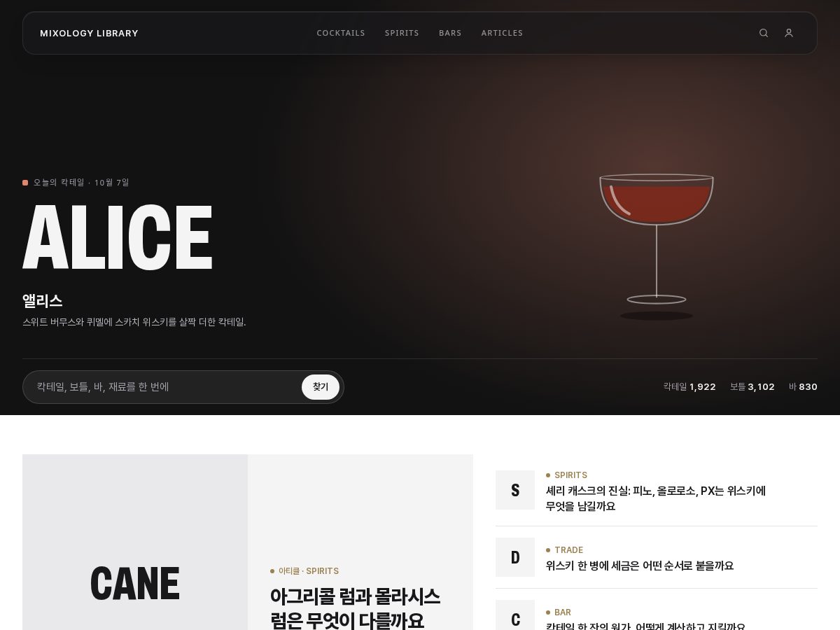
Task: Open the CANE article thumbnail
Action: click(135, 542)
